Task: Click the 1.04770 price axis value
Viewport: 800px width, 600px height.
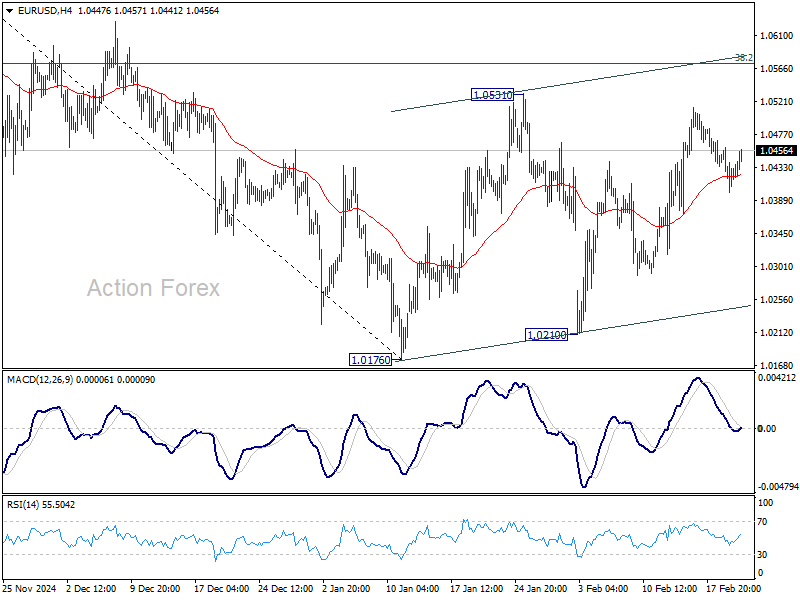Action: 777,135
